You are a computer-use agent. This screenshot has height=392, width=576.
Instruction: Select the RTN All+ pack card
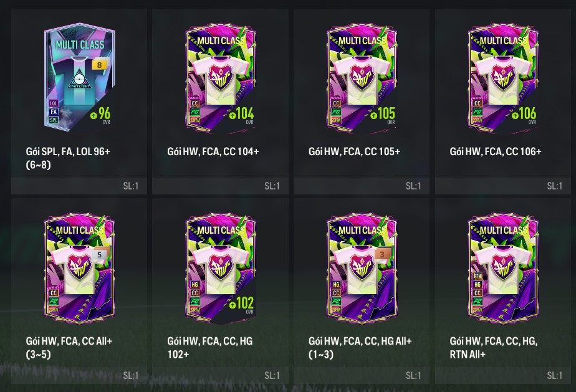coord(503,291)
